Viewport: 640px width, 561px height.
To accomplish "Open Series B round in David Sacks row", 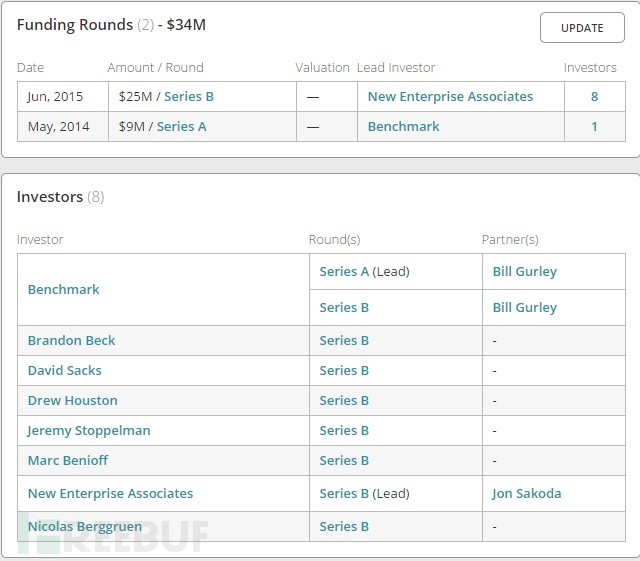I will click(344, 370).
